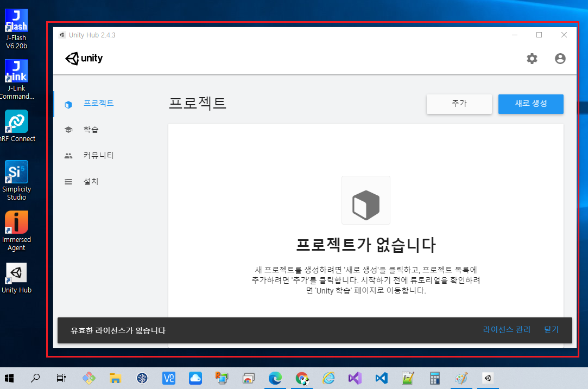Select the J-Link Commander desktop shortcut
Image resolution: width=588 pixels, height=389 pixels.
(16, 79)
